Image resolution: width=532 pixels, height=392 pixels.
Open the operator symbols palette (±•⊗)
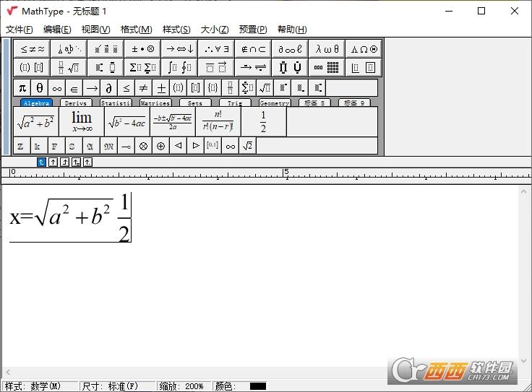coord(143,49)
